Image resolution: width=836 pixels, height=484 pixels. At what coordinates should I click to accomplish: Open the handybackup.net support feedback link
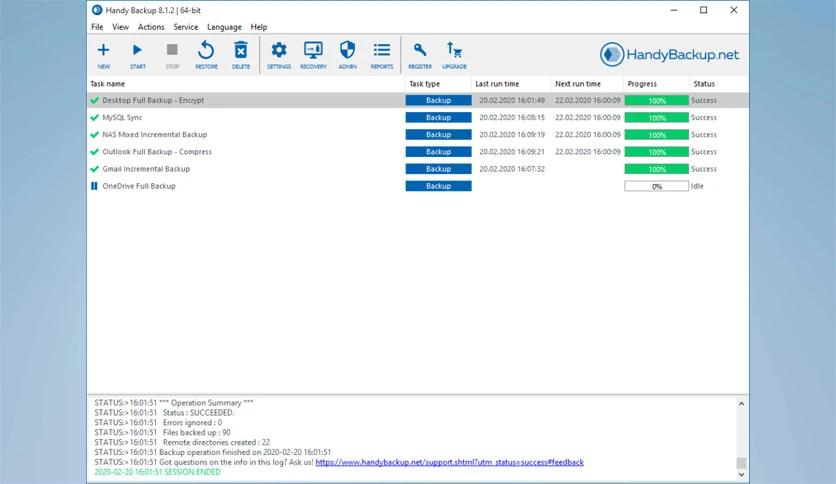pyautogui.click(x=449, y=462)
